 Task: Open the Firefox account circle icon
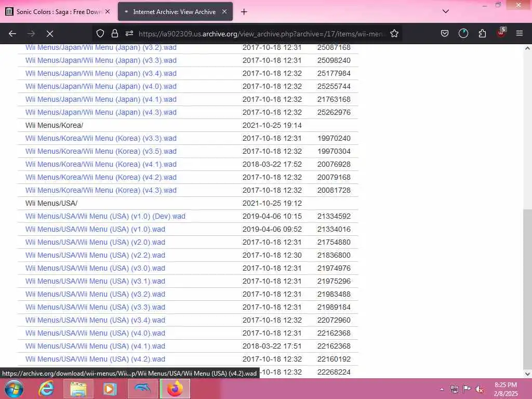coord(463,34)
